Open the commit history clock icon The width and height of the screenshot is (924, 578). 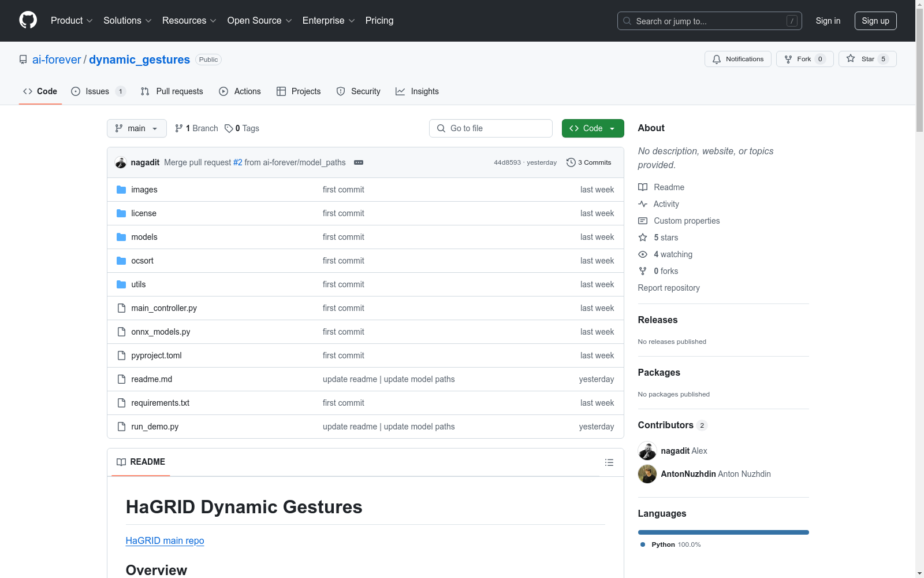tap(571, 162)
